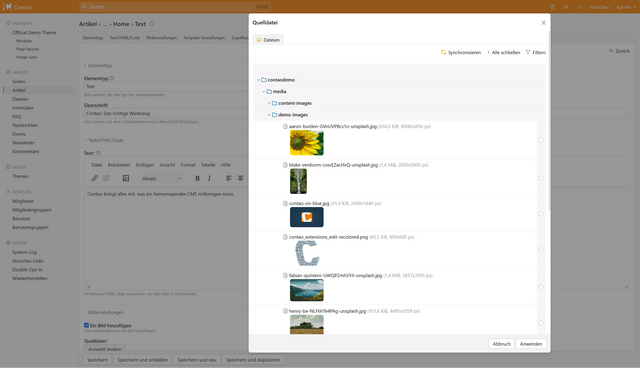Collapse the media folder

click(264, 91)
